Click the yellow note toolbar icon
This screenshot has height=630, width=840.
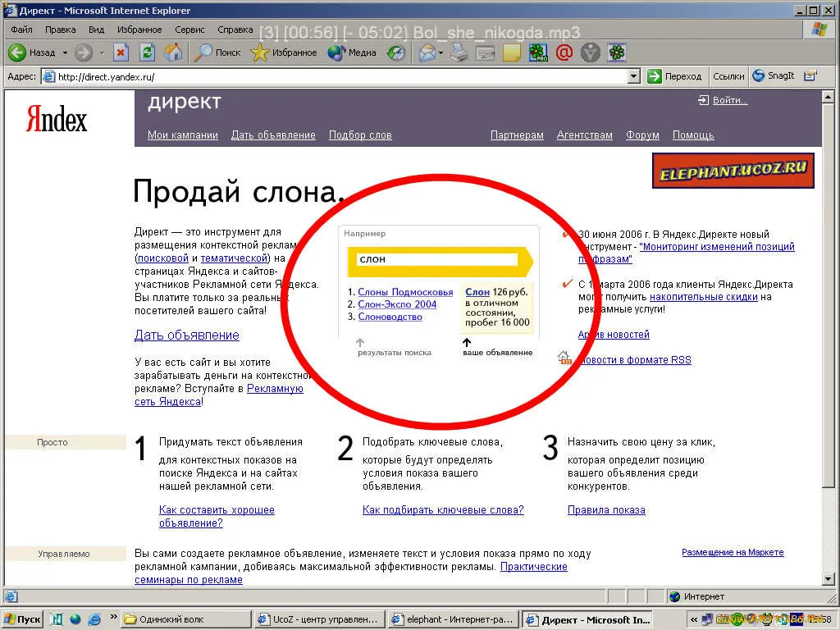click(x=512, y=52)
